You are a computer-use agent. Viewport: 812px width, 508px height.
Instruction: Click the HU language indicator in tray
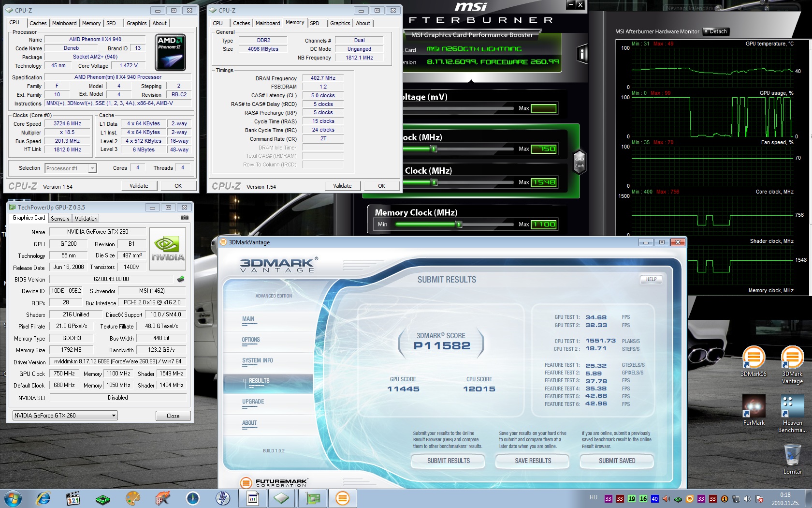[594, 497]
